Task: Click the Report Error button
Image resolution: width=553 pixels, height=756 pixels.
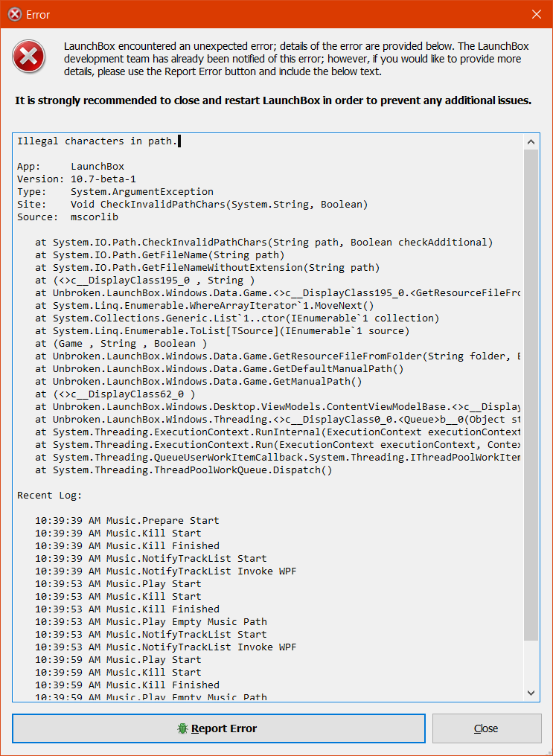Action: tap(218, 728)
